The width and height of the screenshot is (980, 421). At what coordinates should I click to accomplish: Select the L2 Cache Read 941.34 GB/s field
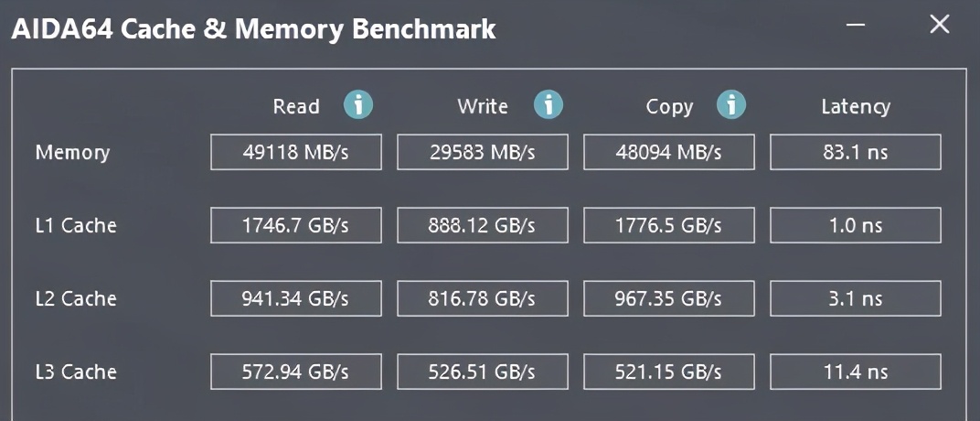tap(295, 298)
